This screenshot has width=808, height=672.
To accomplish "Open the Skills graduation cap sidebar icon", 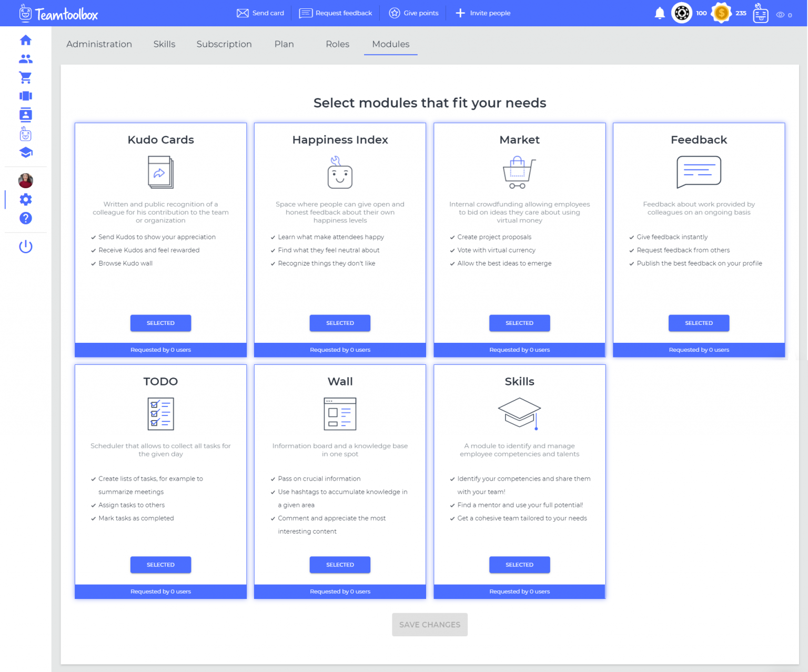I will click(25, 152).
